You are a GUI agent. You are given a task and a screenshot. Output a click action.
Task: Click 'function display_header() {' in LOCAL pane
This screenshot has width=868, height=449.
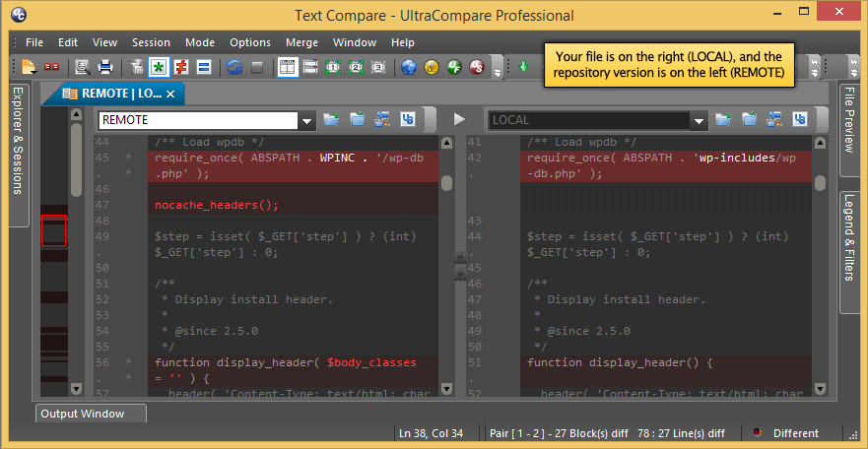point(620,362)
